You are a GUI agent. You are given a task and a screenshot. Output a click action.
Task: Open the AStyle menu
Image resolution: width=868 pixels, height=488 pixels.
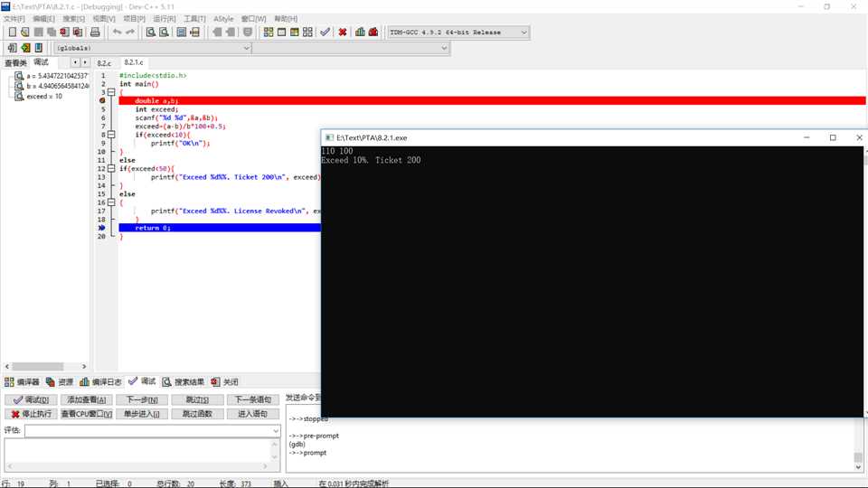click(x=223, y=19)
